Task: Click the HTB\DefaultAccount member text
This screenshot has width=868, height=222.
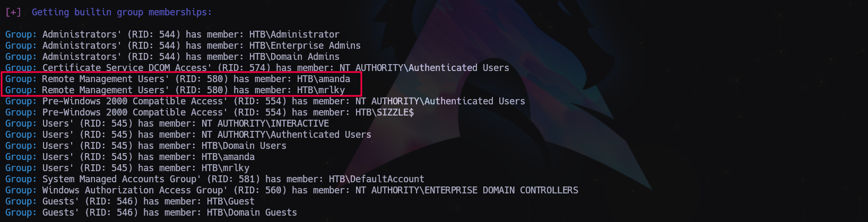Action: click(x=376, y=179)
